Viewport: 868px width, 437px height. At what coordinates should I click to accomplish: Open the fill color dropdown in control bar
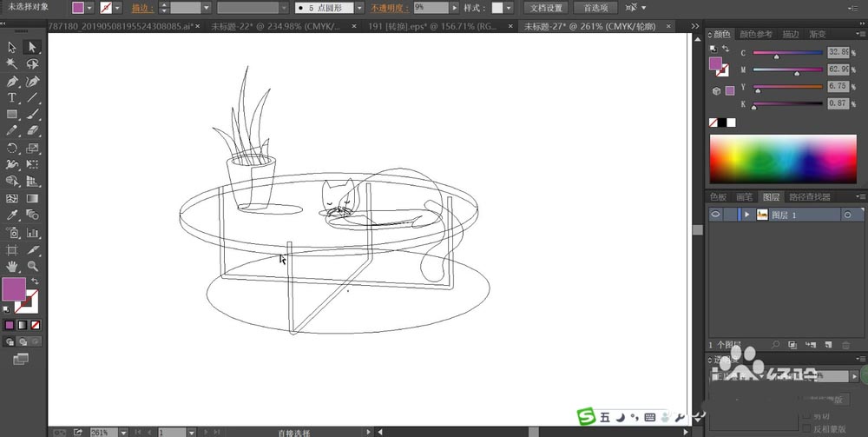click(89, 9)
